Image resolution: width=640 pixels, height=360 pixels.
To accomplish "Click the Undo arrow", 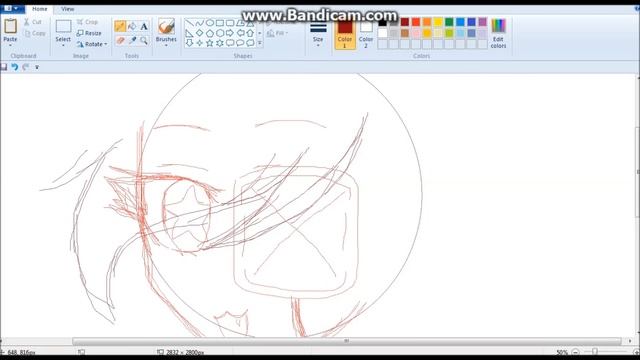I will point(15,67).
